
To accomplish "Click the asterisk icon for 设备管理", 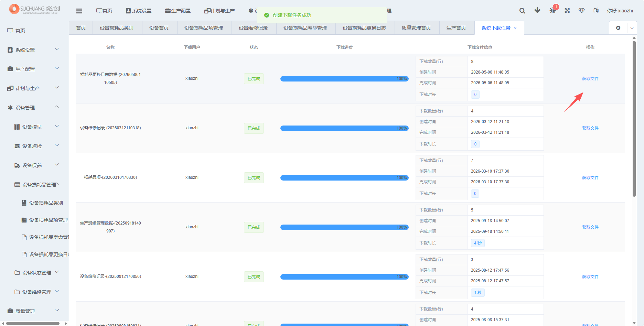I will click(x=10, y=108).
